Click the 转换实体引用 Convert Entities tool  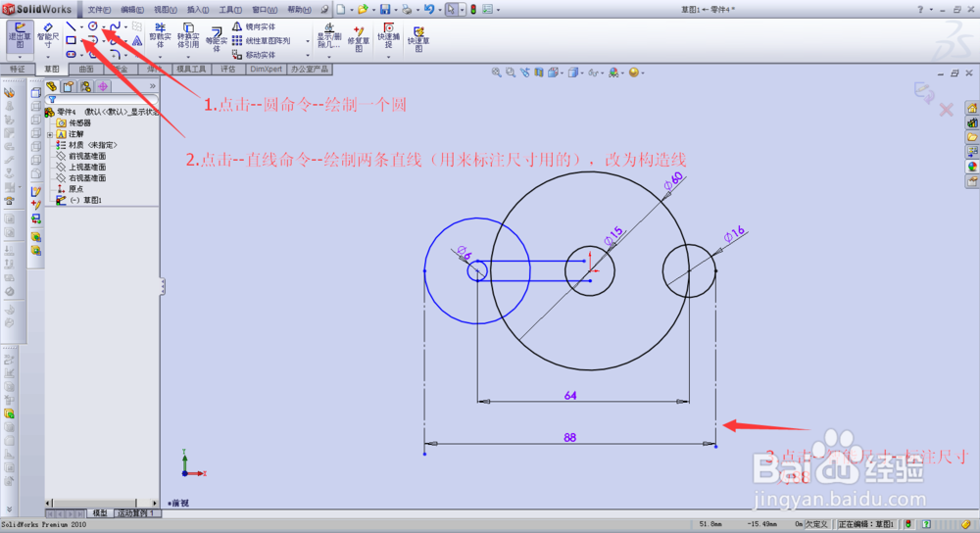pyautogui.click(x=188, y=36)
